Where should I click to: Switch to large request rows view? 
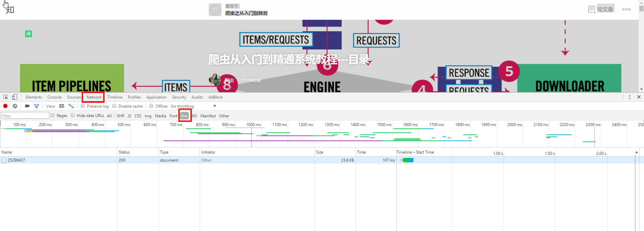pos(62,106)
